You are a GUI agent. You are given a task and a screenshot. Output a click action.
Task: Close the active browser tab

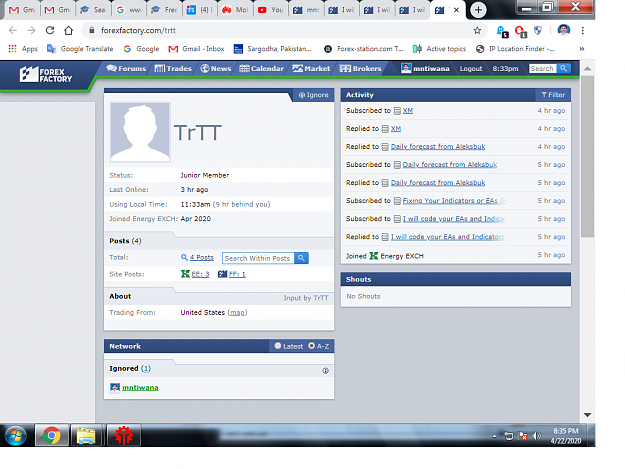[x=456, y=10]
